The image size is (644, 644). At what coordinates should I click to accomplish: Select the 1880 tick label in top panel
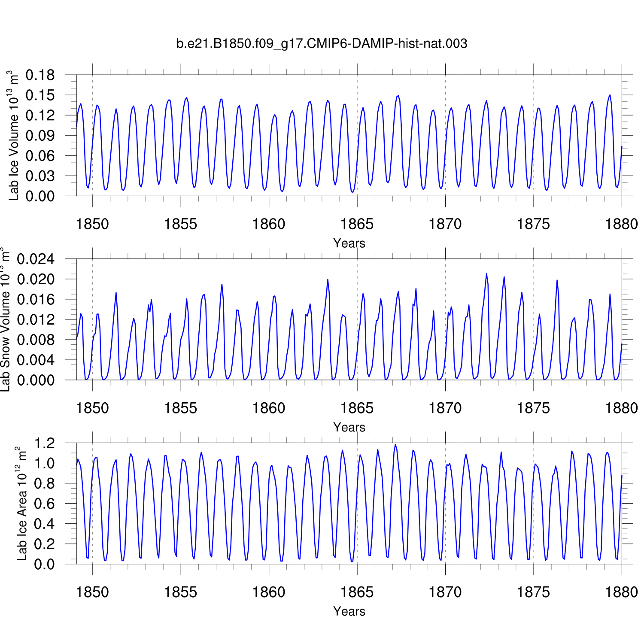pos(621,224)
